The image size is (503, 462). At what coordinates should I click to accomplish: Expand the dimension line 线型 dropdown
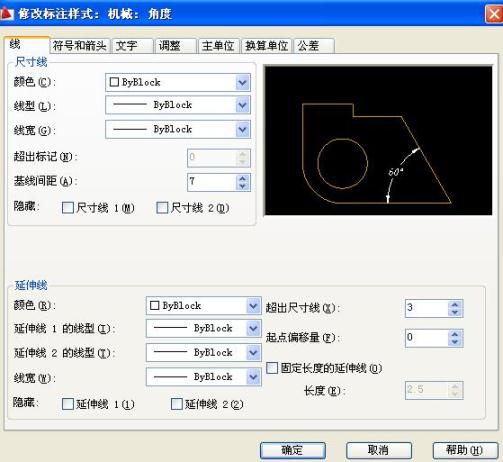pos(243,105)
